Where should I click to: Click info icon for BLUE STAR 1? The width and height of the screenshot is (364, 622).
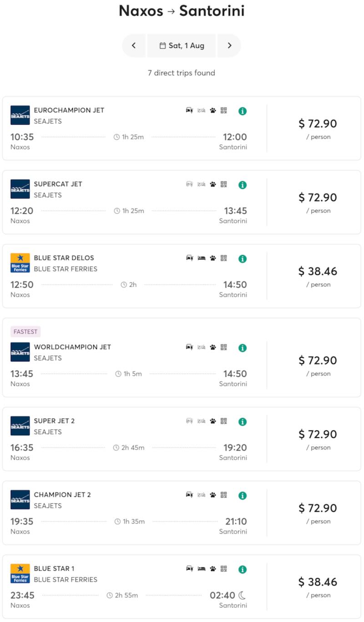[x=243, y=569]
